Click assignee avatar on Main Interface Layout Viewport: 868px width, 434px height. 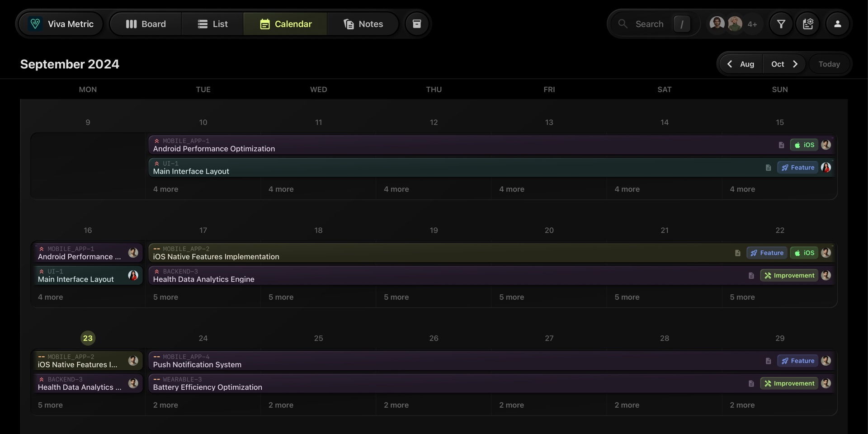click(826, 168)
